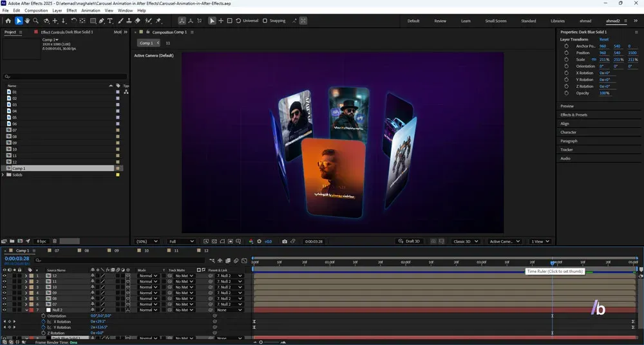Select the Eraser tool
Viewport: 644px width, 345px height.
(138, 21)
